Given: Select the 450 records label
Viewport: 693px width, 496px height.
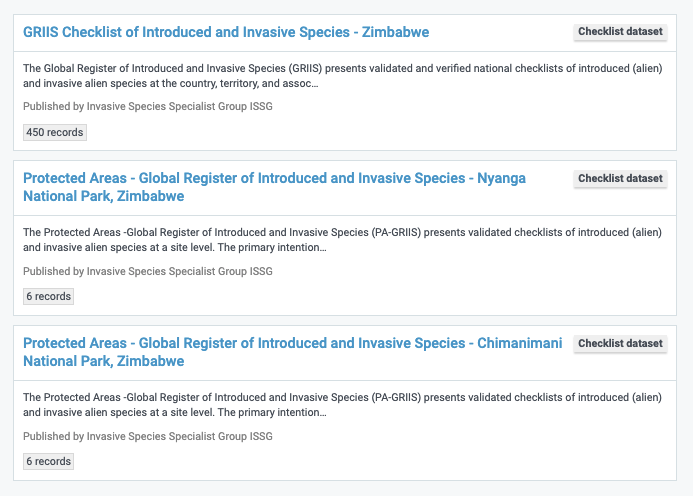Looking at the screenshot, I should 54,132.
